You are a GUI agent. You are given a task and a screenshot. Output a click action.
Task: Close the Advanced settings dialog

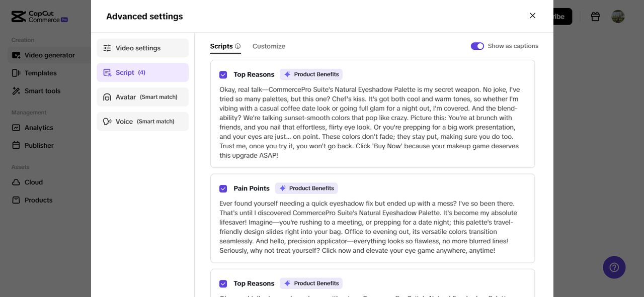pyautogui.click(x=532, y=16)
